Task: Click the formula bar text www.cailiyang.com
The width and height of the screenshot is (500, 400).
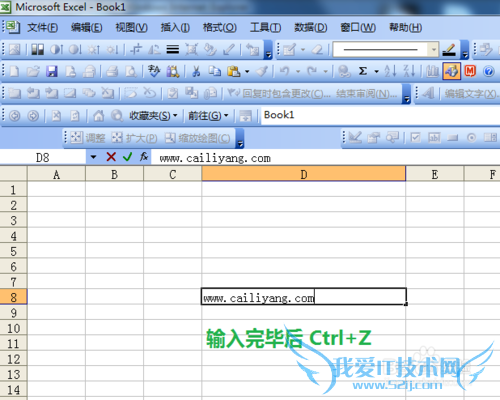Action: pos(215,158)
